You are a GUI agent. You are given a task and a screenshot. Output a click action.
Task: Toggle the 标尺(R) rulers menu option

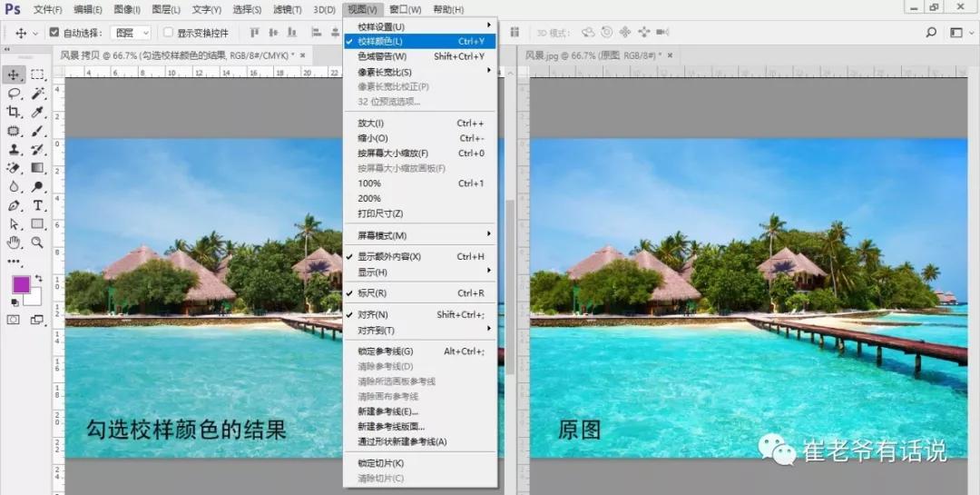pyautogui.click(x=372, y=293)
